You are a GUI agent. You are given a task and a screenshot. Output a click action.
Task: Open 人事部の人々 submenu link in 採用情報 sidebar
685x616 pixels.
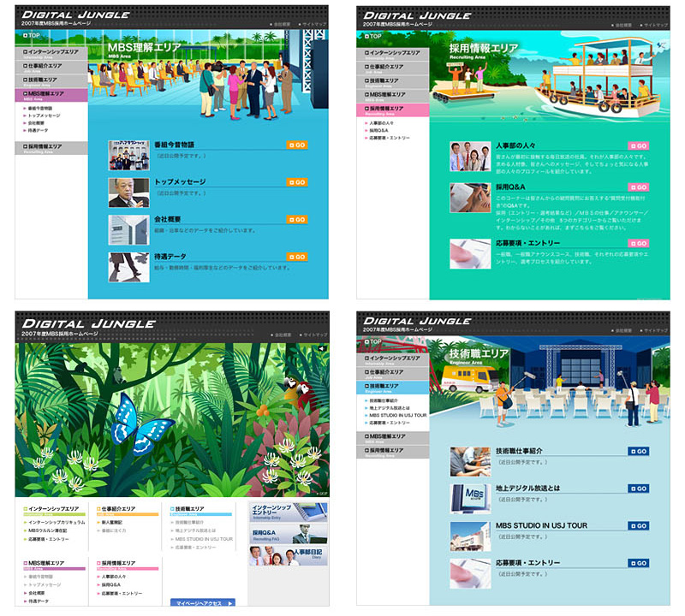381,123
